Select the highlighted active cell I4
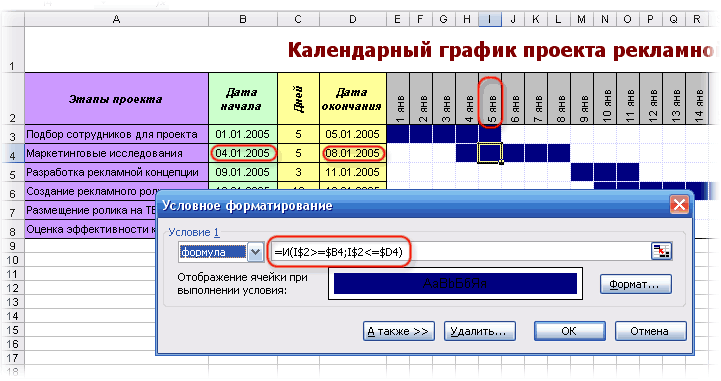This screenshot has width=721, height=381. pos(490,153)
